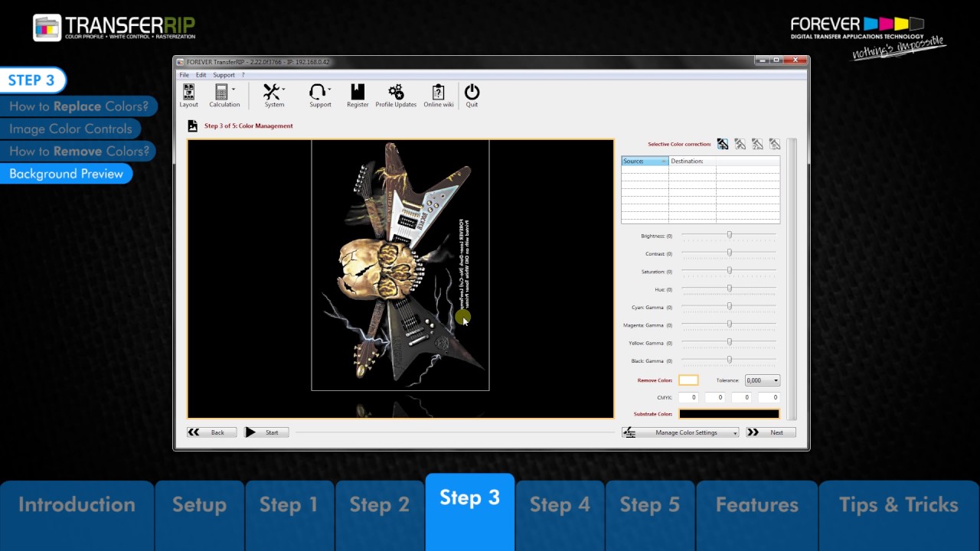Select 'Background Preview' topic
Image resolution: width=980 pixels, height=551 pixels.
tap(66, 174)
